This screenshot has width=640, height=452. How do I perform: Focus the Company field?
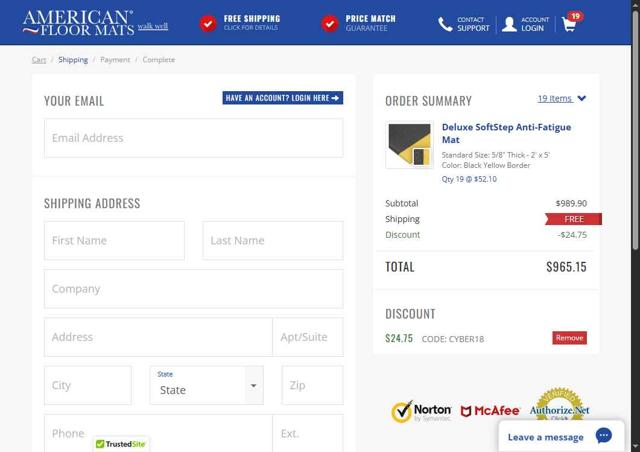click(x=193, y=289)
